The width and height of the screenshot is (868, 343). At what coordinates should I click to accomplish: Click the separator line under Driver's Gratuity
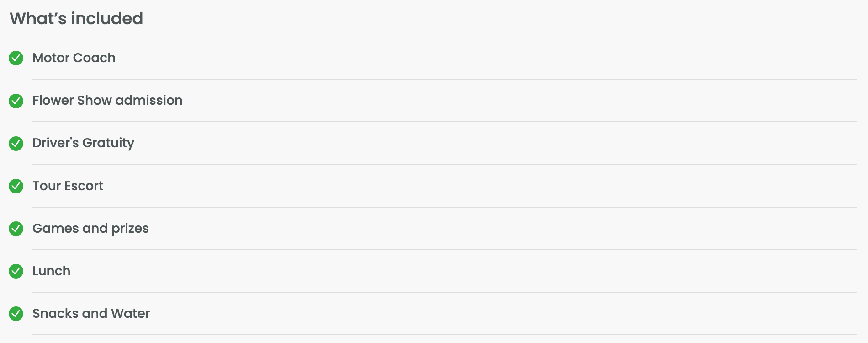point(444,165)
